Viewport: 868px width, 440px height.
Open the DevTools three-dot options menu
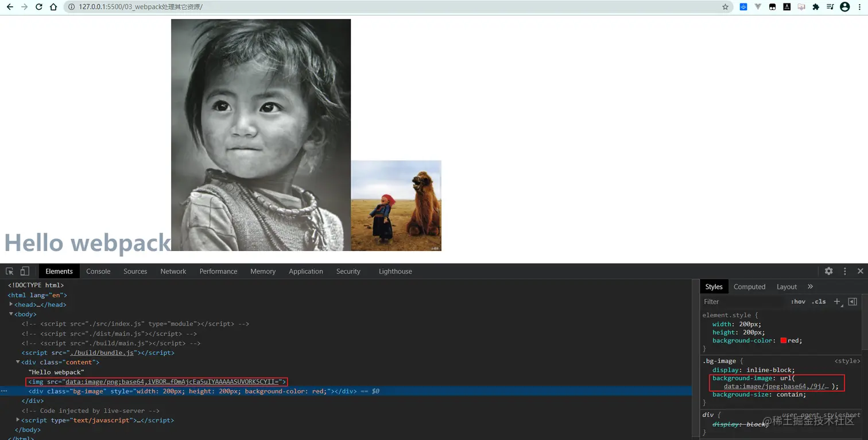click(x=844, y=271)
